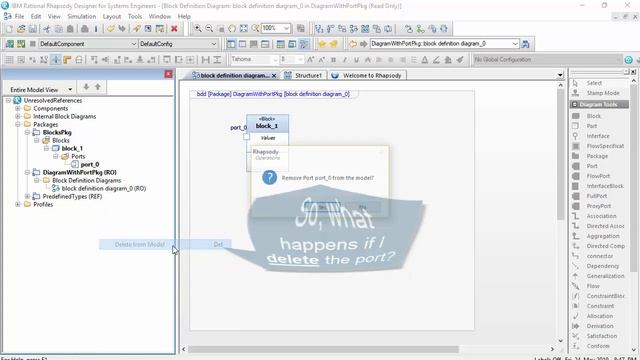Select the Allocation tool

[x=599, y=316]
